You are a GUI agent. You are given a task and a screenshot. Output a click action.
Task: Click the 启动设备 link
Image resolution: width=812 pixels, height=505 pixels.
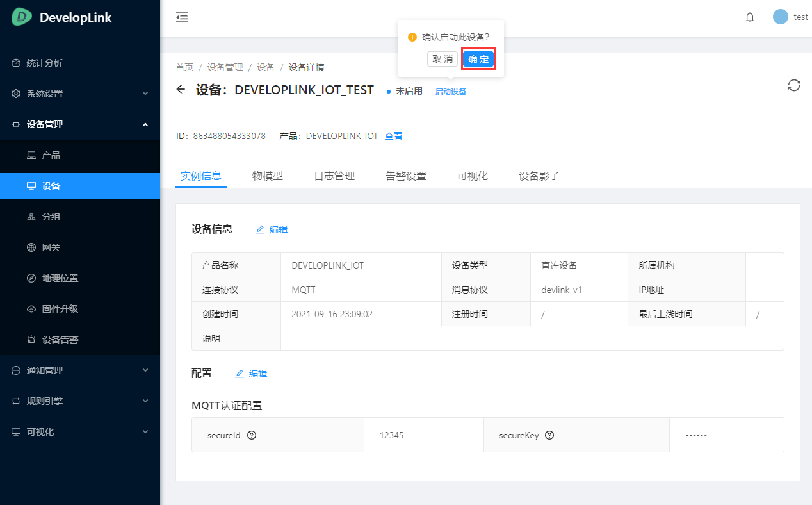coord(451,91)
